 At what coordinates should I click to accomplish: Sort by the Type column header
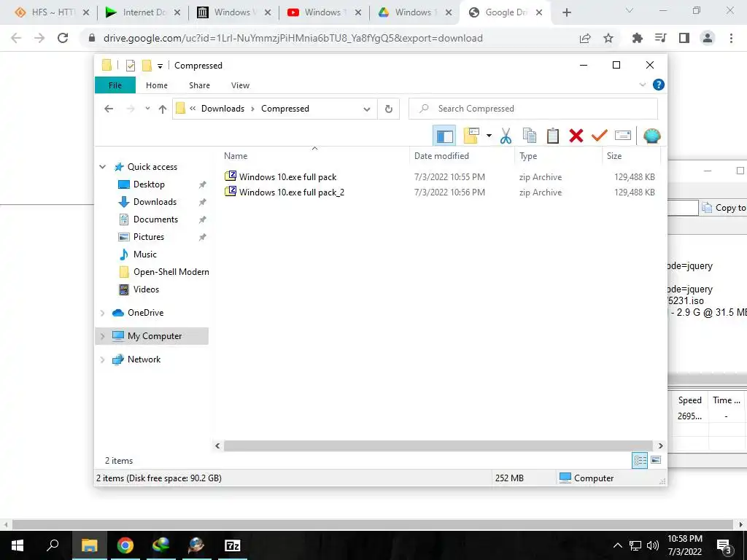tap(558, 156)
